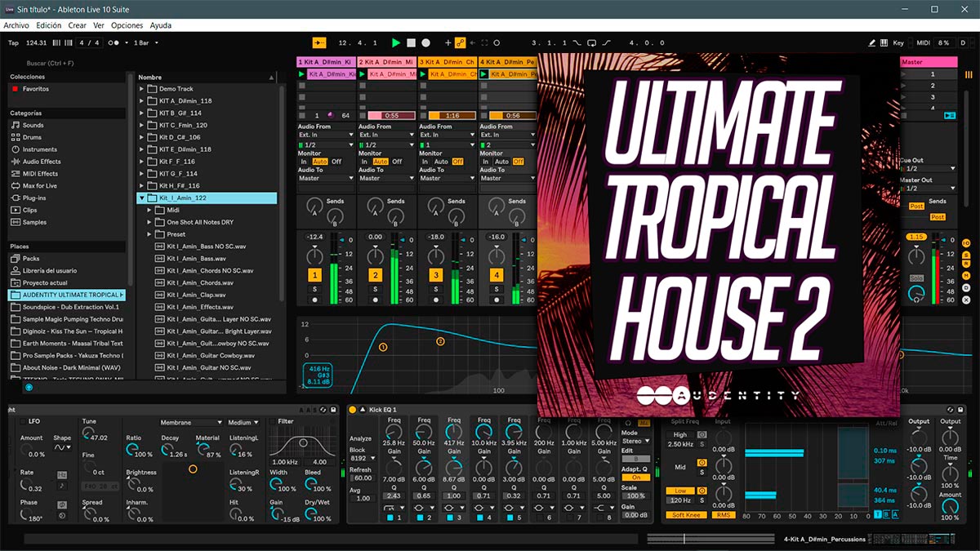Open the Ver menu

pos(99,25)
